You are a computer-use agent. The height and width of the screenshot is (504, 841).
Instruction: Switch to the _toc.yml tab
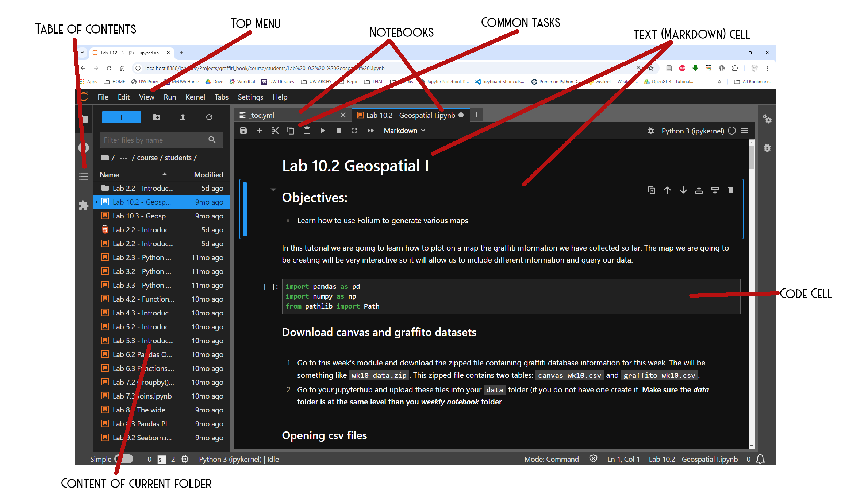pyautogui.click(x=262, y=115)
